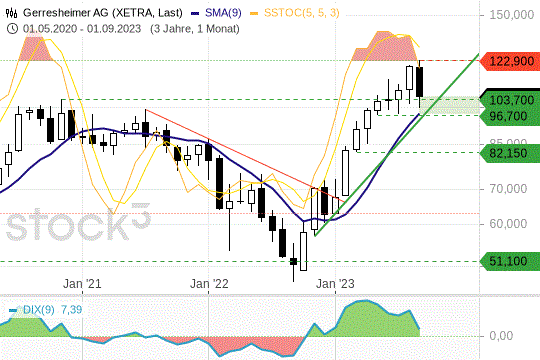This screenshot has height=360, width=540.
Task: Click the red 122,900 price label
Action: pyautogui.click(x=511, y=62)
